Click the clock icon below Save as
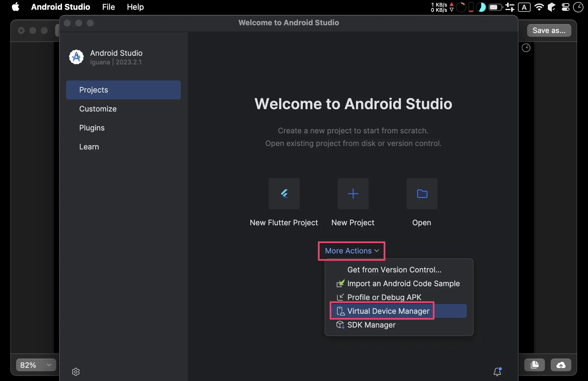Viewport: 588px width, 381px height. click(526, 48)
